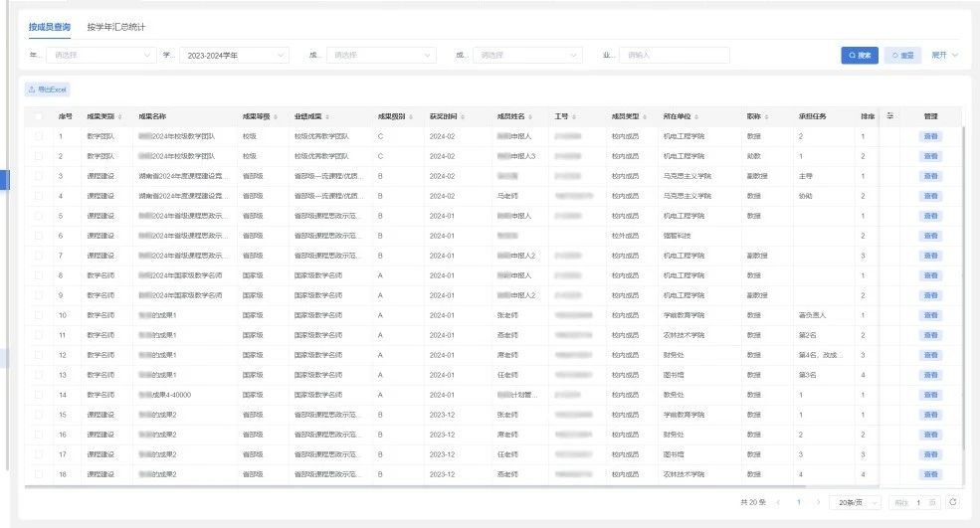Click the column settings icon in table header
Screen dimensions: 980x528
[x=890, y=116]
